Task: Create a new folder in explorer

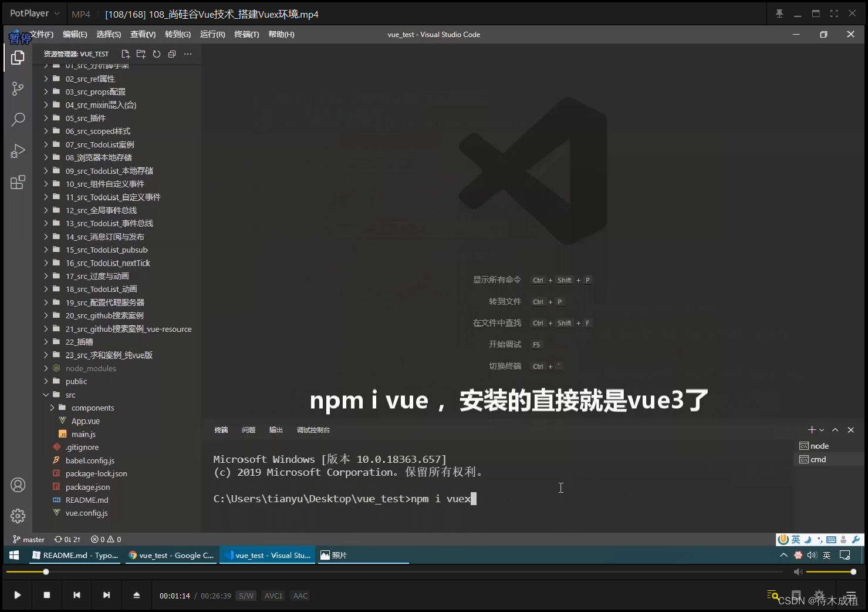Action: pyautogui.click(x=141, y=54)
